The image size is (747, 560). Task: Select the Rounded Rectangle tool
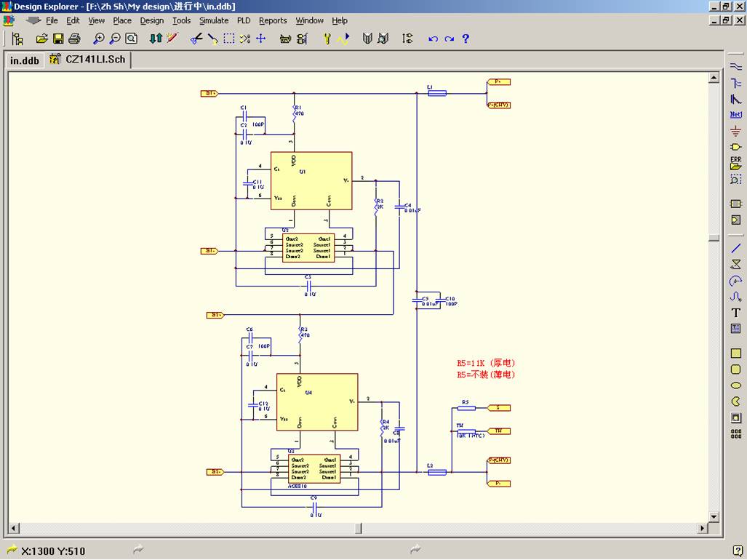[x=736, y=369]
